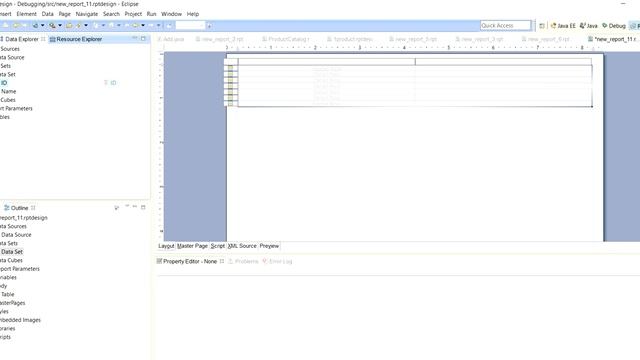Screen dimensions: 640x360
Task: Switch to the Java perspective
Action: click(x=588, y=26)
